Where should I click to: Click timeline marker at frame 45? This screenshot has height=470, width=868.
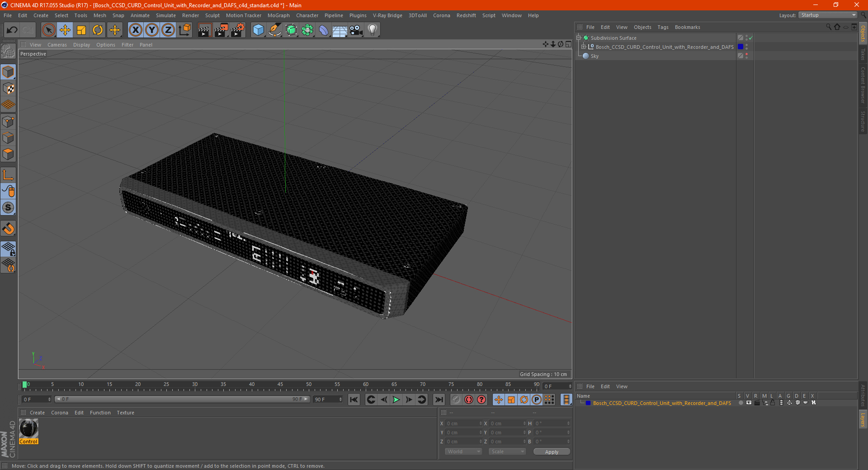[280, 385]
